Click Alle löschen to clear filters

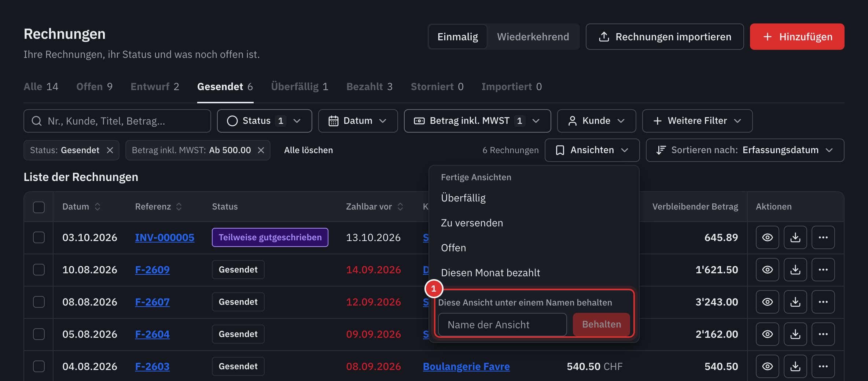coord(308,150)
